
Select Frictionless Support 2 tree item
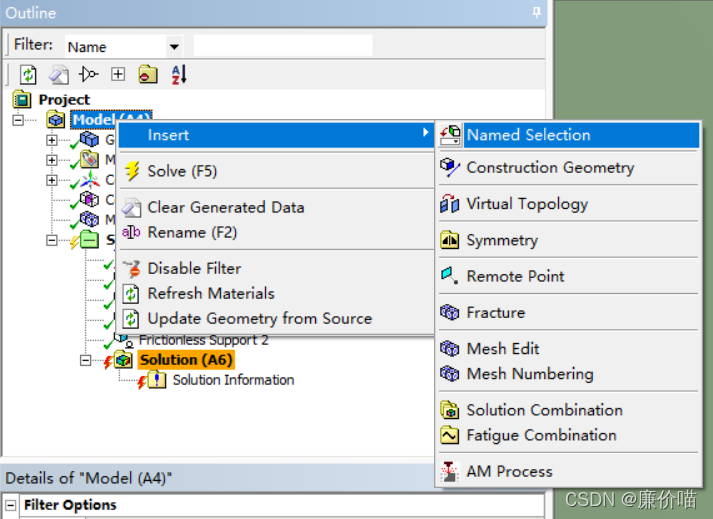tap(203, 340)
